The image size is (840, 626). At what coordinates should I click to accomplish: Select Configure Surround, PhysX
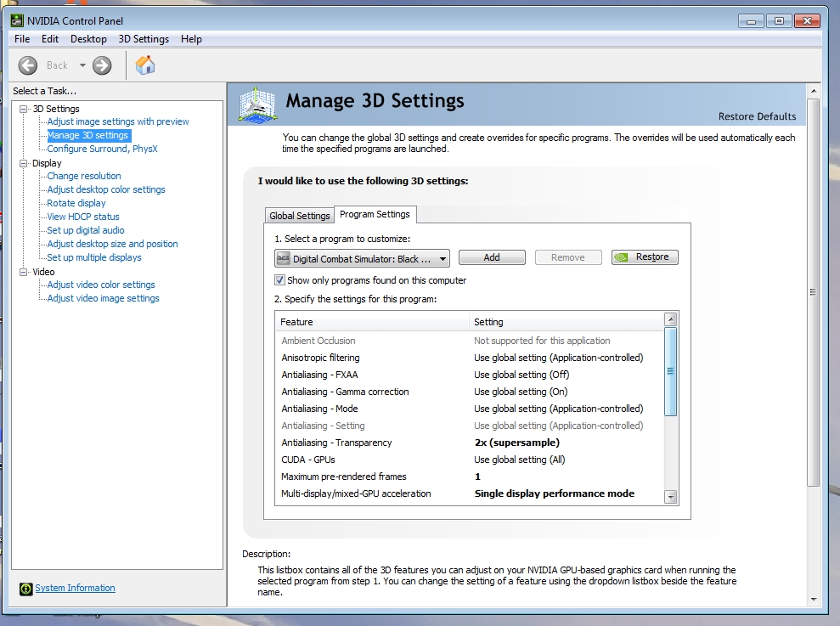click(x=102, y=149)
